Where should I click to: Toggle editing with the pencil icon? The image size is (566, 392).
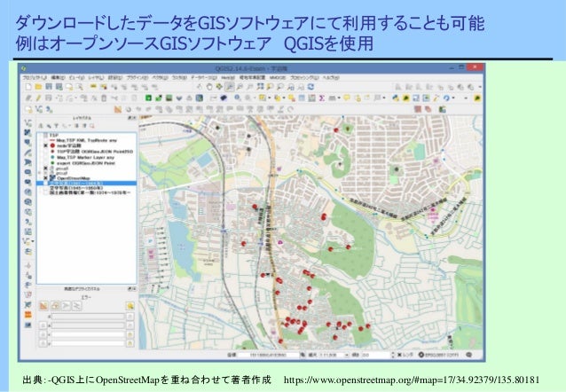click(39, 98)
